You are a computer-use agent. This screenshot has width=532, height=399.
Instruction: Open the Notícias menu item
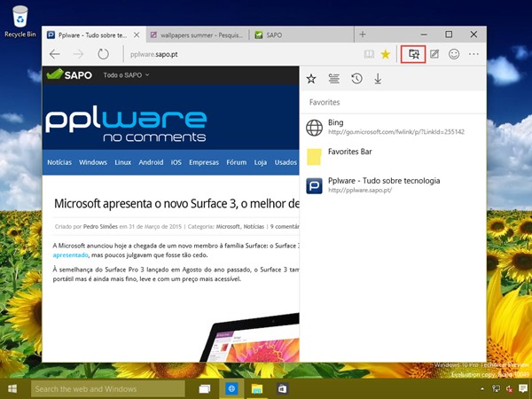tap(59, 162)
